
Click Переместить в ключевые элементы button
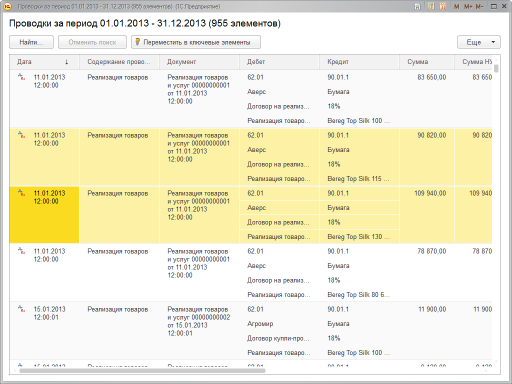click(x=196, y=42)
